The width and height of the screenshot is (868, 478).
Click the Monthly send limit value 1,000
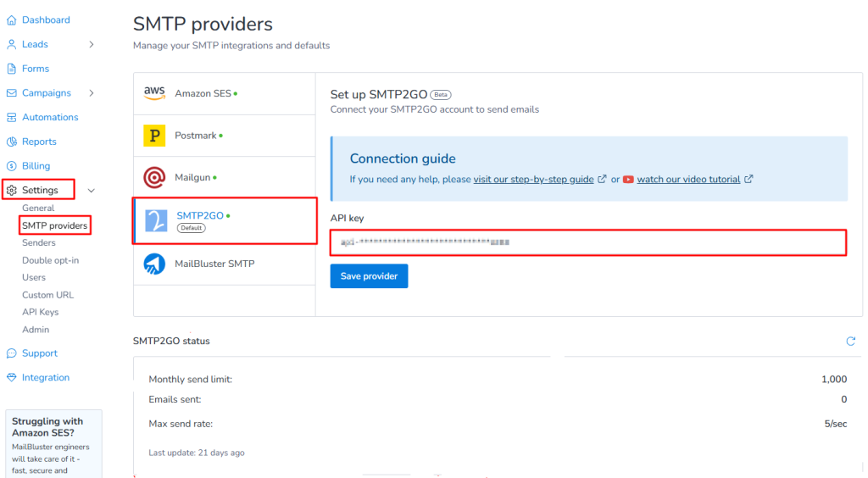(834, 380)
